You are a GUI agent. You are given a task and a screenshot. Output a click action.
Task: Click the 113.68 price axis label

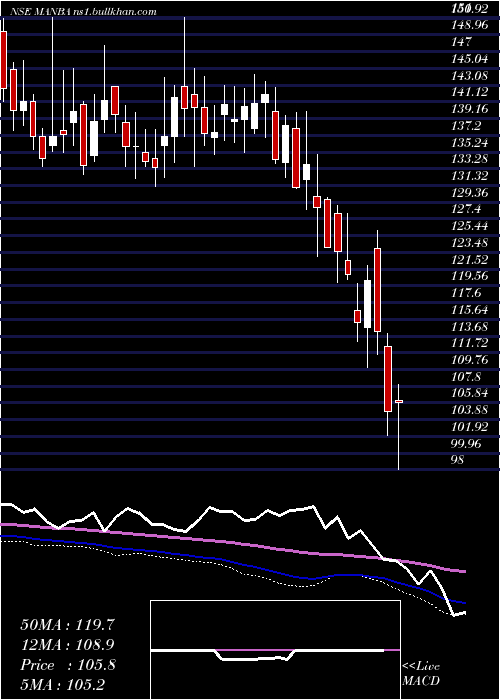click(470, 326)
